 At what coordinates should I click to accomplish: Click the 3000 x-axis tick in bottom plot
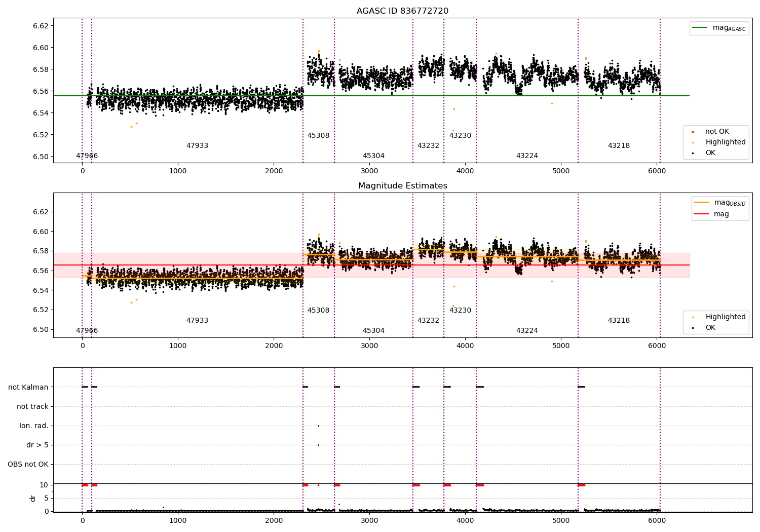point(369,520)
